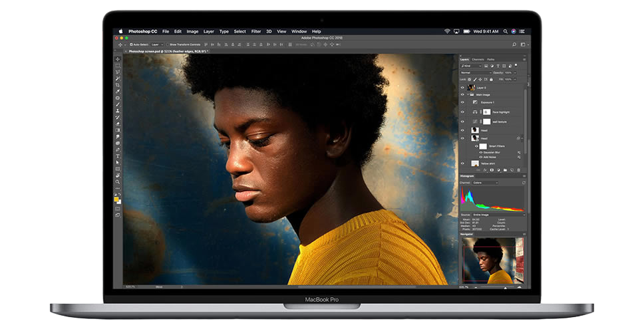Open the Filter menu

pyautogui.click(x=255, y=31)
